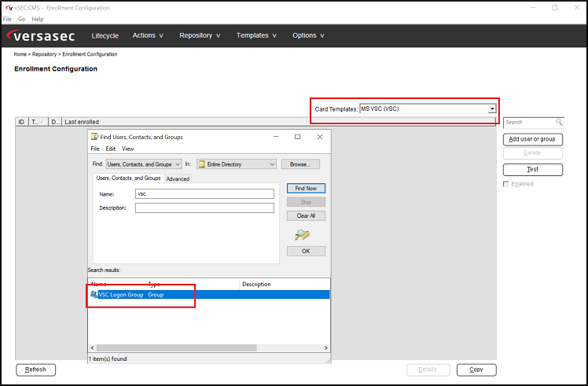Viewport: 588px width, 386px height.
Task: Open the dialog's File menu
Action: point(95,149)
